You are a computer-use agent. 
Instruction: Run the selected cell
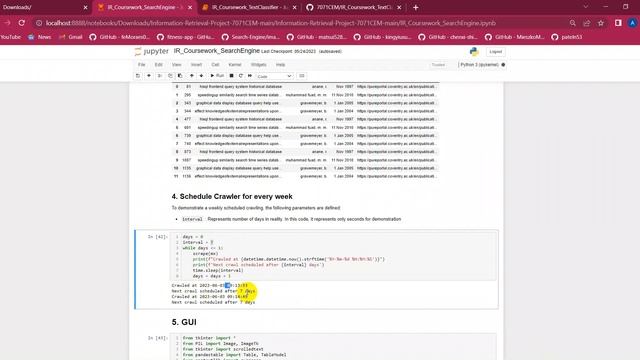[217, 76]
